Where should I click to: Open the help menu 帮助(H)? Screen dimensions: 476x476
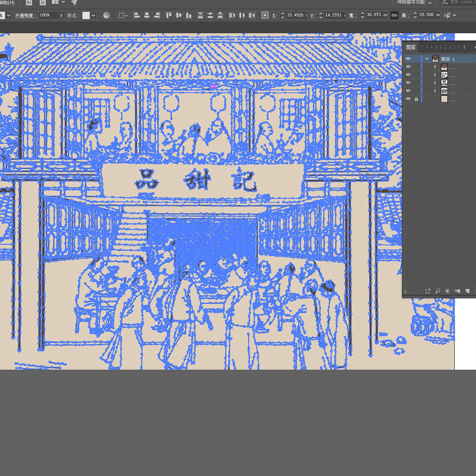(x=7, y=3)
